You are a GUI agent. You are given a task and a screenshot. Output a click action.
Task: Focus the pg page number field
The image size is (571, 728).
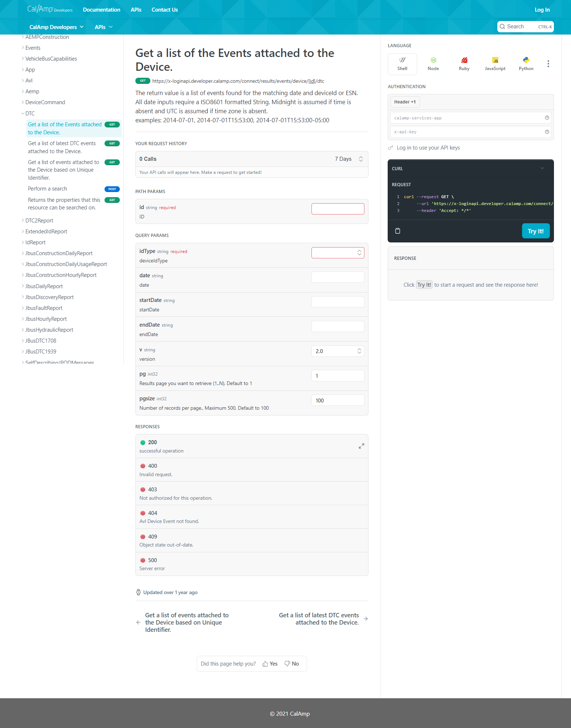pyautogui.click(x=338, y=376)
